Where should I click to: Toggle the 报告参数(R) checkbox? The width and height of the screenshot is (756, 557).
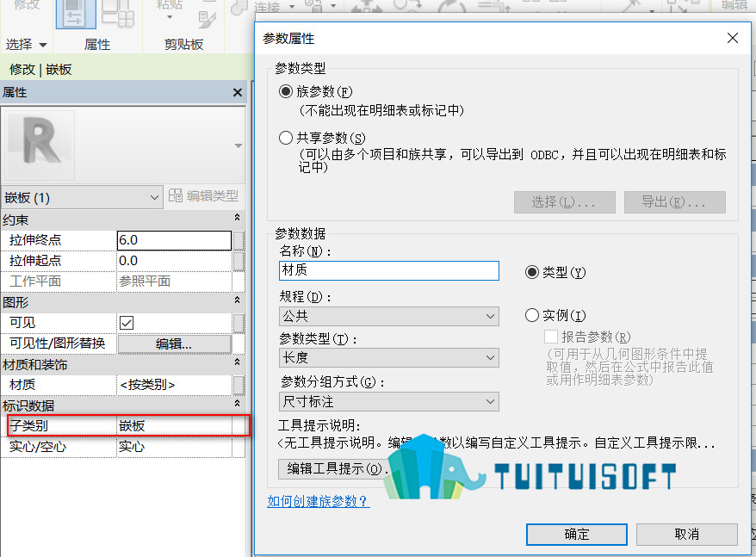click(550, 337)
